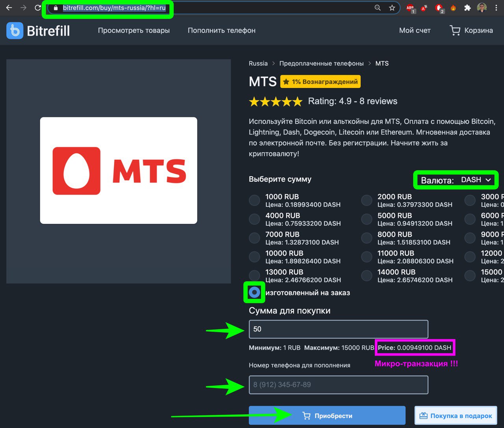Select the 2000 RUB amount option
Viewport: 504px width, 428px height.
367,200
